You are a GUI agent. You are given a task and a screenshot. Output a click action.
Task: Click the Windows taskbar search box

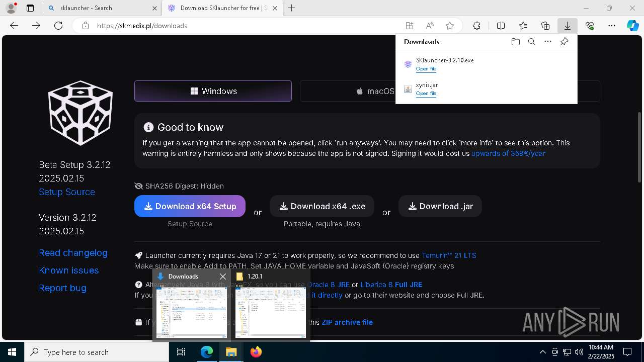click(x=97, y=352)
